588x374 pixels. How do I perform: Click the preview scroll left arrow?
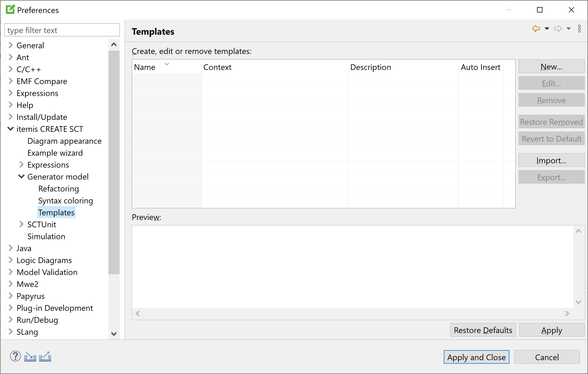pyautogui.click(x=138, y=314)
